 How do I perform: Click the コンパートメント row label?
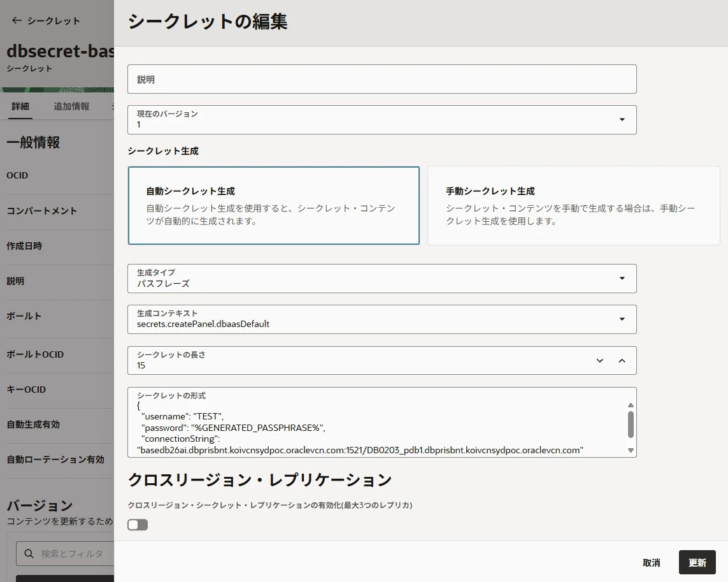42,210
